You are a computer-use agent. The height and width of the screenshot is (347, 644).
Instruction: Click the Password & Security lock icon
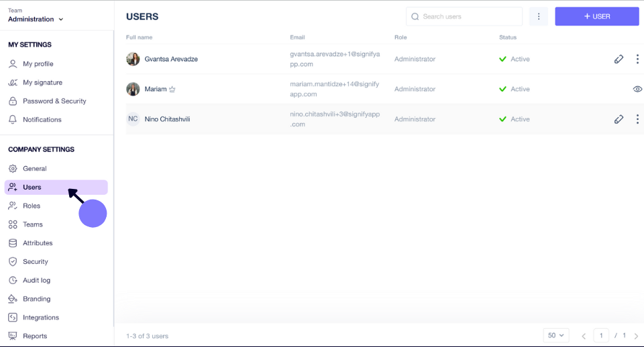tap(13, 101)
